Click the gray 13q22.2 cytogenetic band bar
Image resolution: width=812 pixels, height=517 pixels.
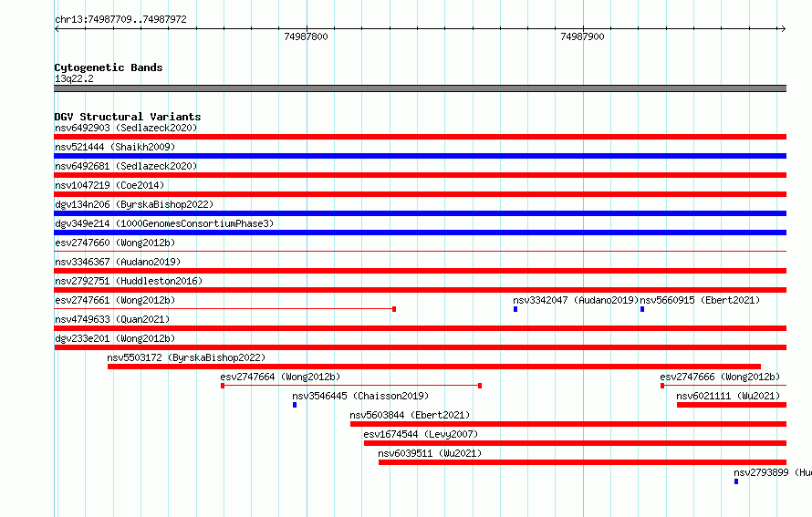[420, 88]
